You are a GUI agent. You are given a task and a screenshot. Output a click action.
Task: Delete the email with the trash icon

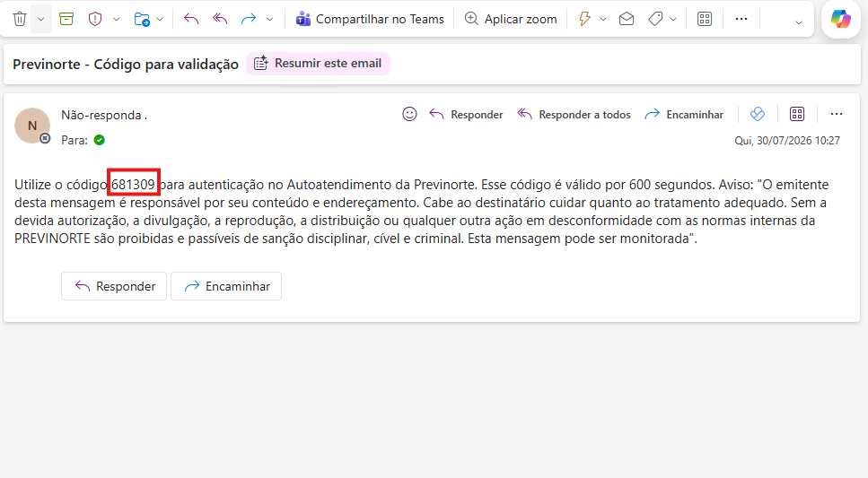tap(20, 19)
